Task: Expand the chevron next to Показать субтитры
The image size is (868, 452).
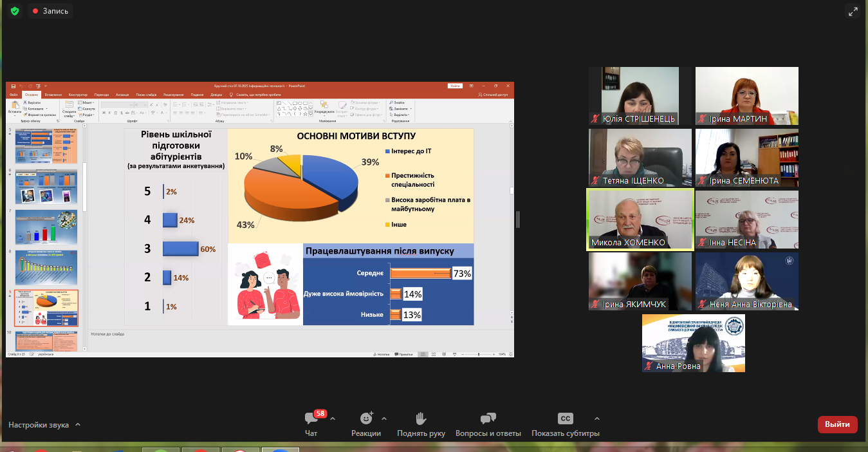Action: (596, 419)
